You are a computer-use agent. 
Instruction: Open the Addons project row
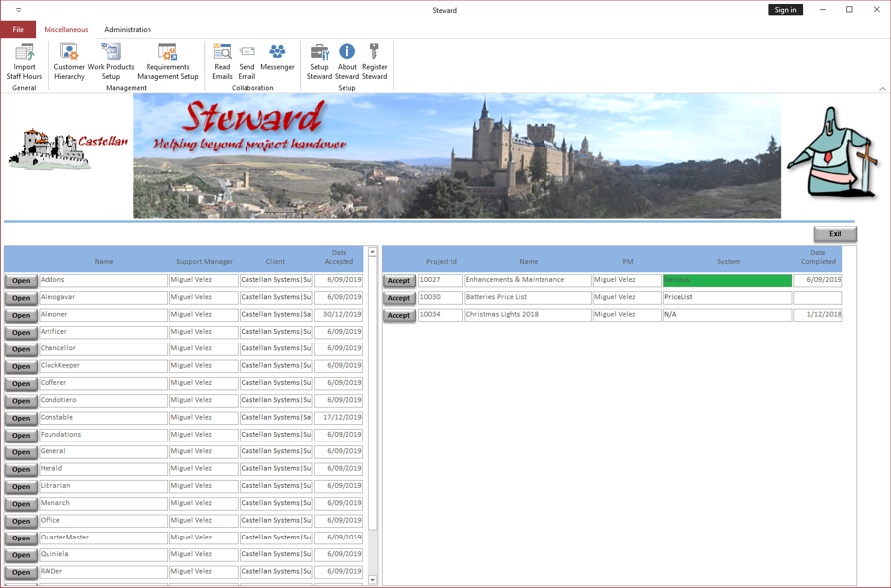pos(21,281)
